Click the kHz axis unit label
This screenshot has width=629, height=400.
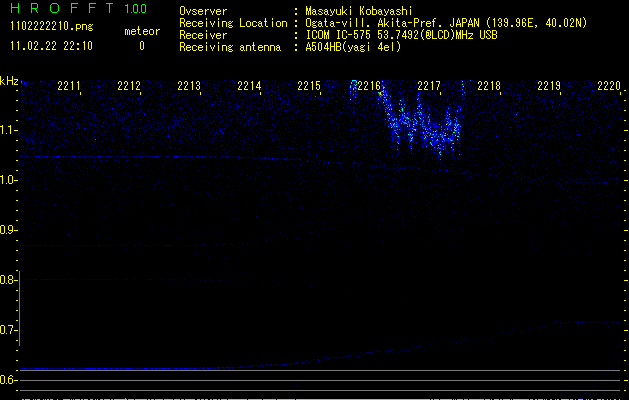9,81
